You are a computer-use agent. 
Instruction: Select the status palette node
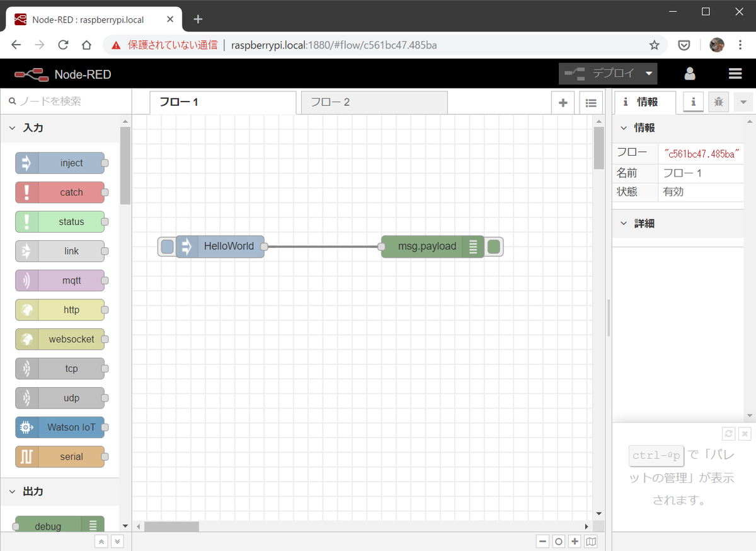(x=60, y=222)
